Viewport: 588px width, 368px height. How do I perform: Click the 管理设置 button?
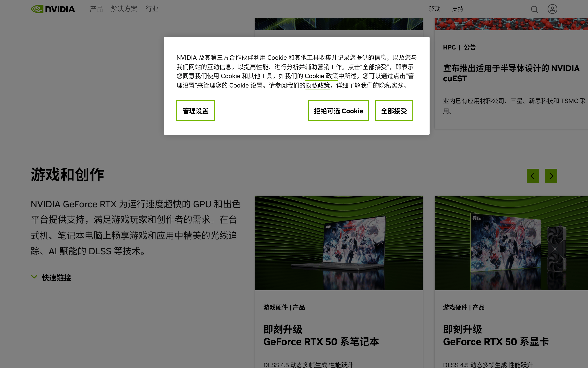tap(195, 110)
